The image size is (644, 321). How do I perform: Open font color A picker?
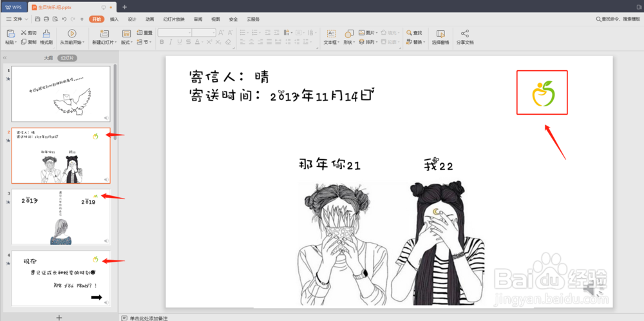[198, 42]
